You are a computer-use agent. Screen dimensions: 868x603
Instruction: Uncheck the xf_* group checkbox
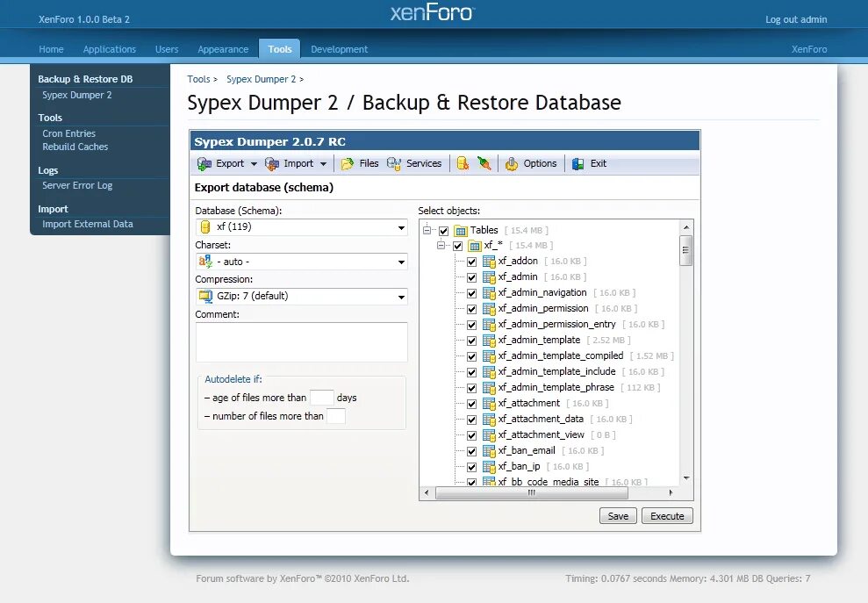tap(458, 247)
